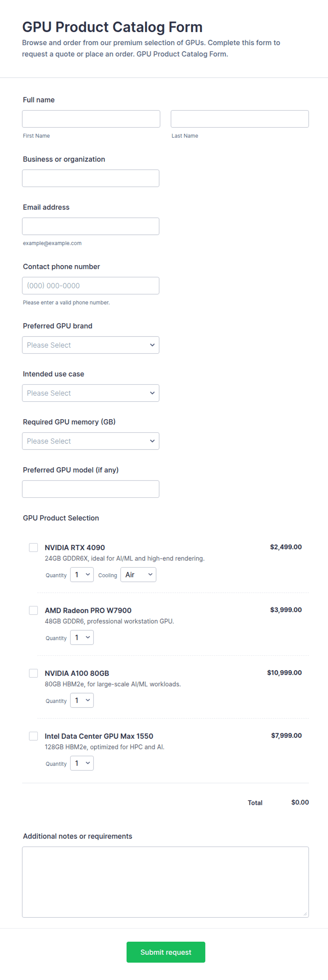
Task: Click the Preferred GPU model text field
Action: pyautogui.click(x=91, y=489)
